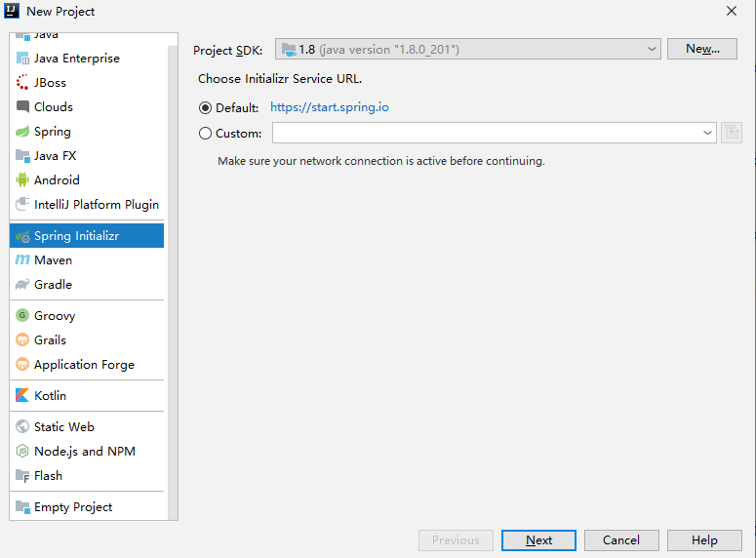Open the https://start.spring.io link
756x558 pixels.
[330, 107]
